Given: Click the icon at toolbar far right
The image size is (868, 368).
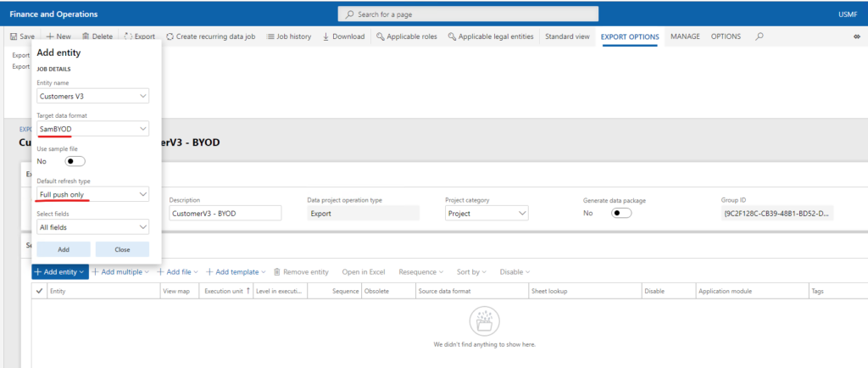Looking at the screenshot, I should 857,36.
